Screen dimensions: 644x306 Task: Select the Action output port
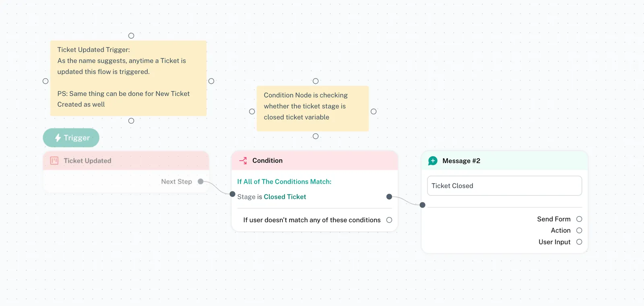point(579,230)
